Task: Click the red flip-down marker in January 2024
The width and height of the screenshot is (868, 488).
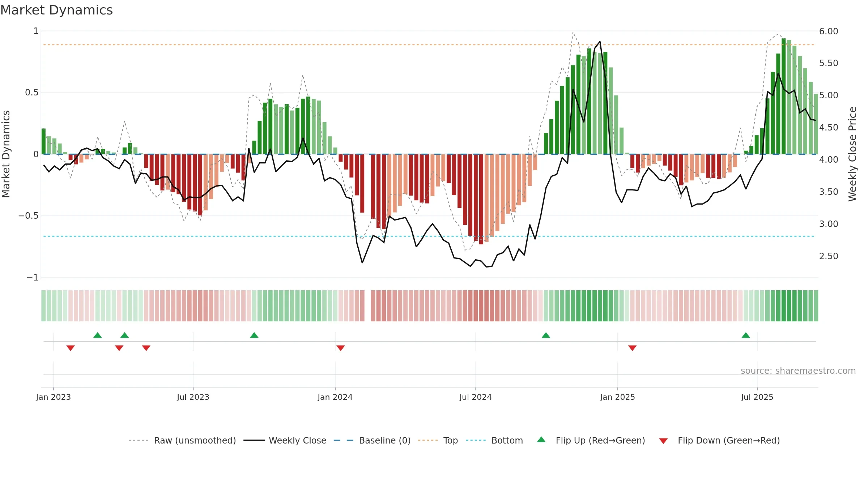Action: click(x=341, y=348)
